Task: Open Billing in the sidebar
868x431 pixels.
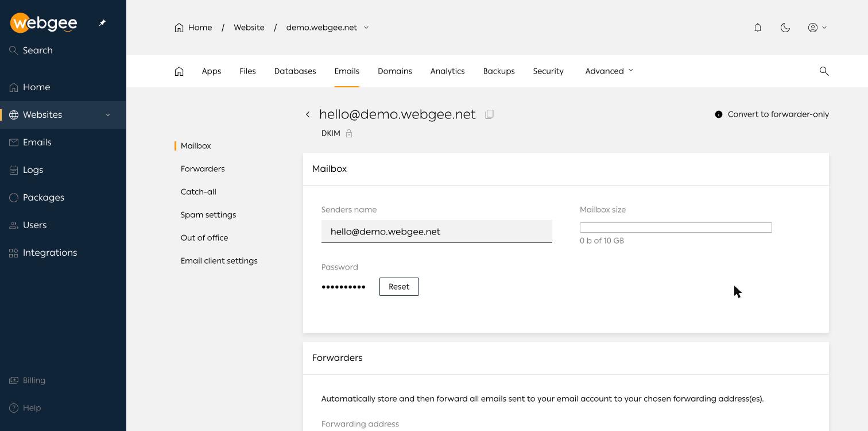Action: 63,380
